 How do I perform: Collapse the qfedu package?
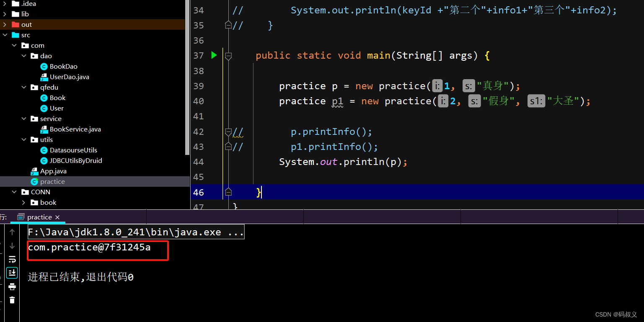[x=24, y=88]
